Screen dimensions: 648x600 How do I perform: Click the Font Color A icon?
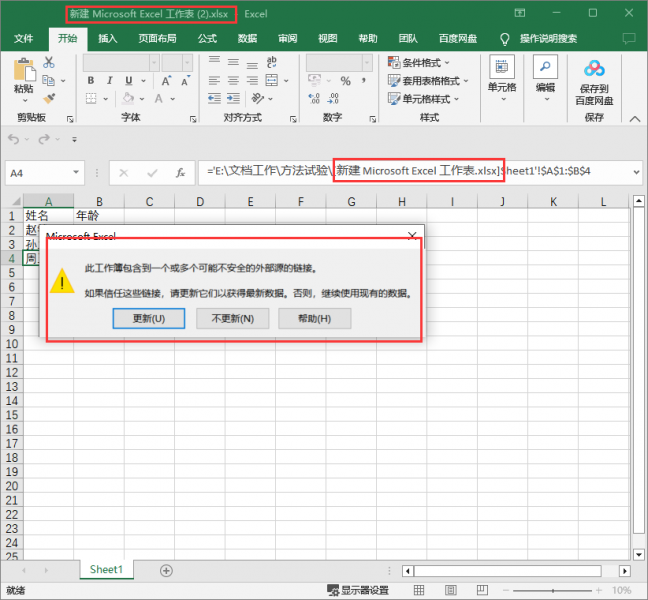159,98
